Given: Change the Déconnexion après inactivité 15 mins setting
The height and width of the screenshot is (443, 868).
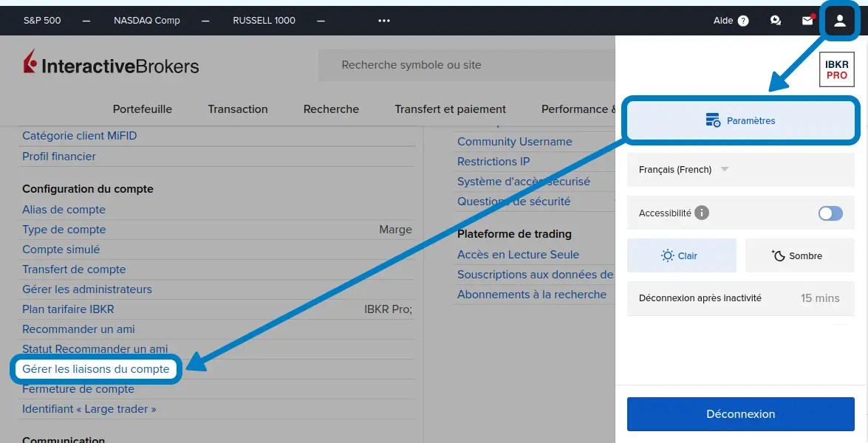Looking at the screenshot, I should coord(819,298).
